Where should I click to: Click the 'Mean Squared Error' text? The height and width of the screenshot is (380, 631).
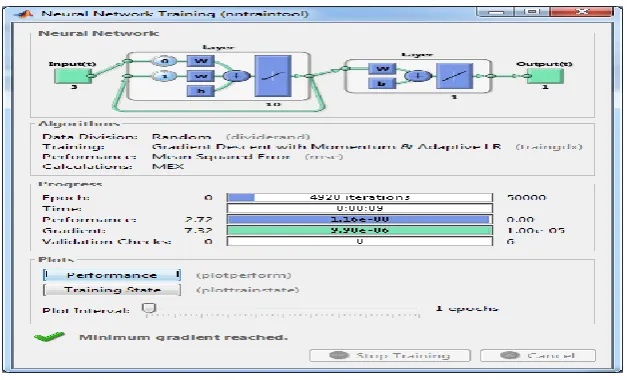tap(221, 157)
